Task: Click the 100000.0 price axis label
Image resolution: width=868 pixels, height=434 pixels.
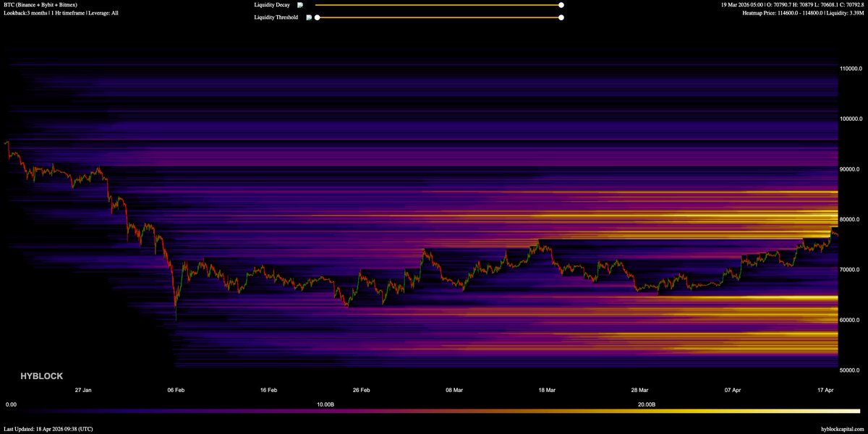Action: click(852, 119)
